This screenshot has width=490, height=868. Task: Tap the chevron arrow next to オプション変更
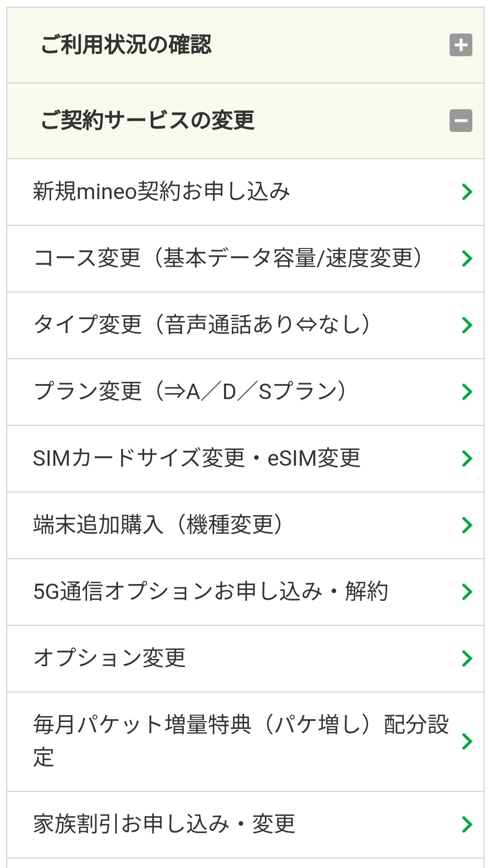[467, 658]
